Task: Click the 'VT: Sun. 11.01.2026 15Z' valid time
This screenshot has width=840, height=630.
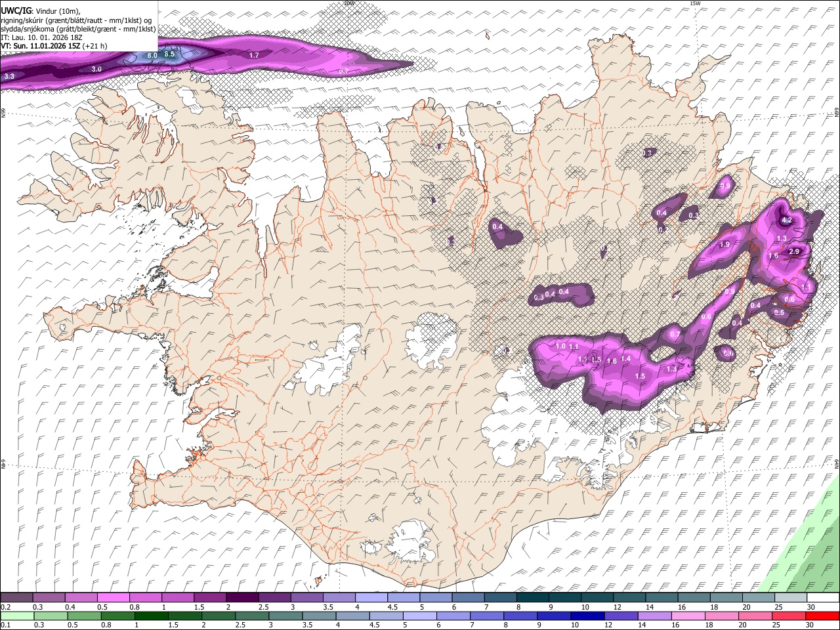Action: [41, 46]
